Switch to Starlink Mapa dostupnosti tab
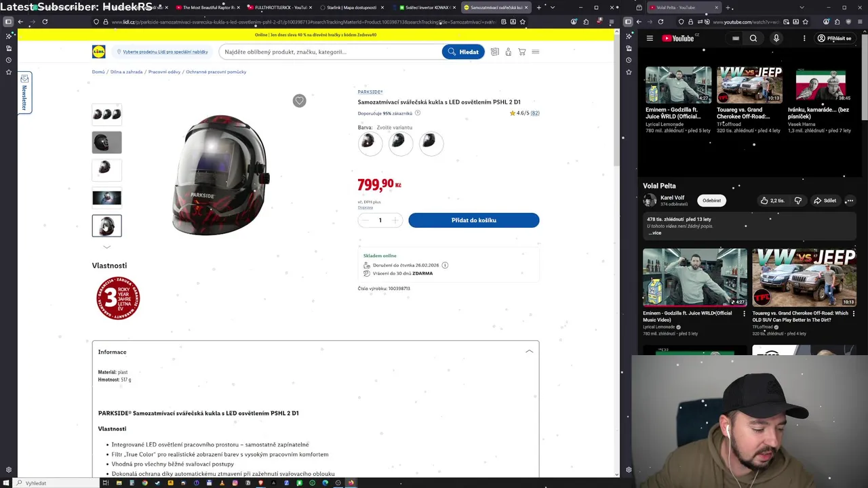This screenshot has width=868, height=488. (x=351, y=7)
